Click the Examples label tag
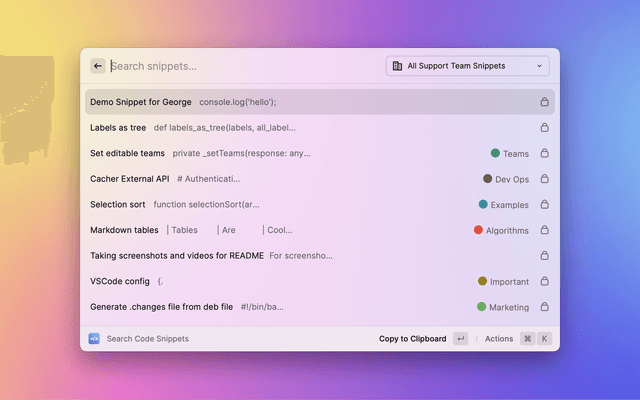640x400 pixels. point(504,204)
